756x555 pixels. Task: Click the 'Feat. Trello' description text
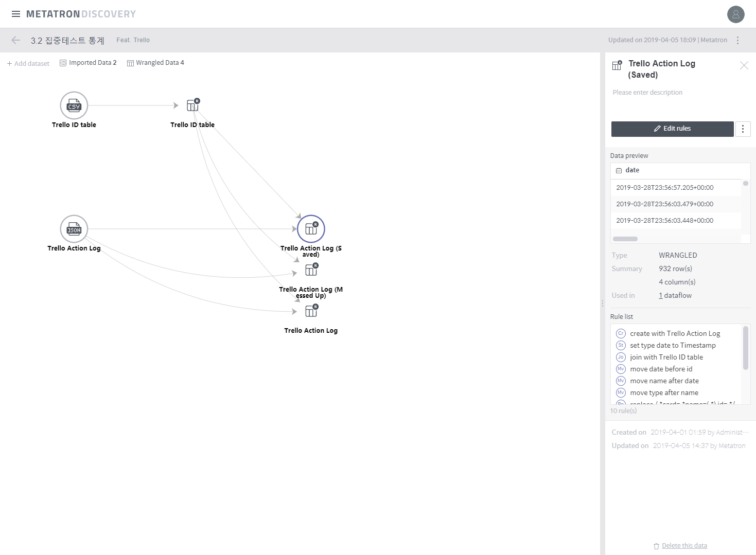pos(133,40)
